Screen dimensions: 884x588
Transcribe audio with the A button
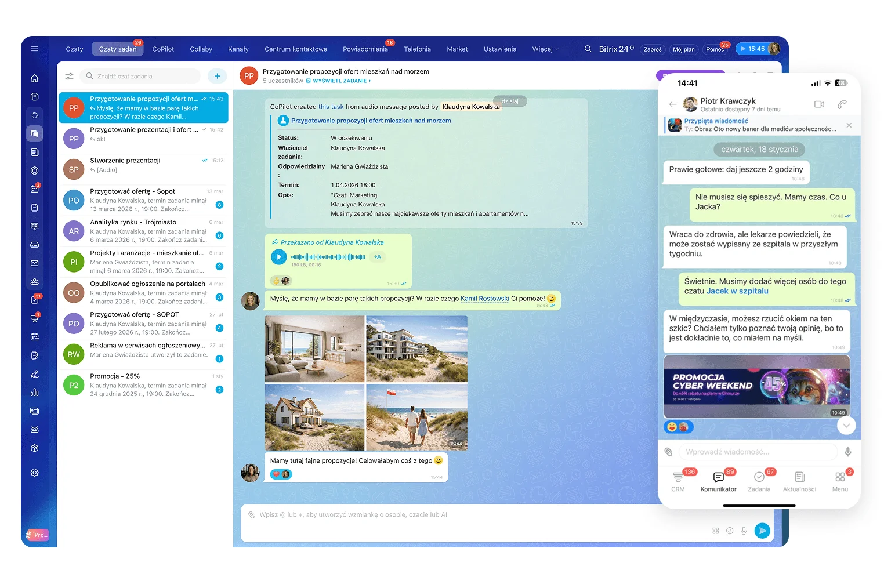pos(378,257)
